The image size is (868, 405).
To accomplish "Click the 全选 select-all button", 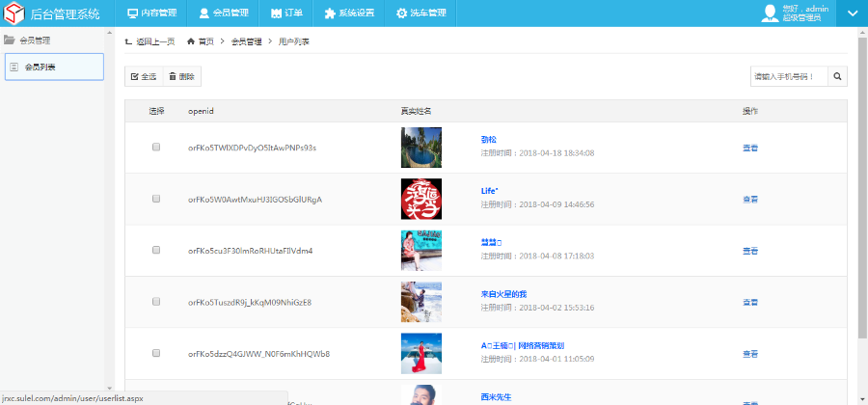I will [x=144, y=76].
